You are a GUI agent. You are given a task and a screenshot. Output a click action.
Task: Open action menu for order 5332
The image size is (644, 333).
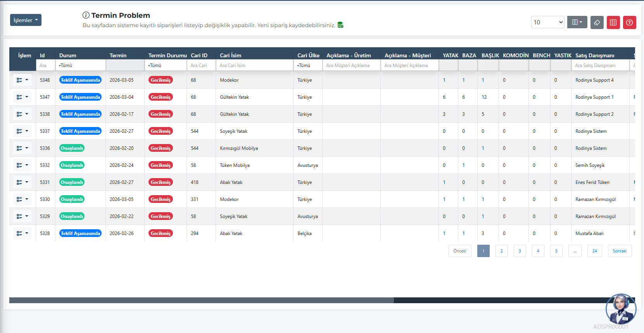click(22, 165)
